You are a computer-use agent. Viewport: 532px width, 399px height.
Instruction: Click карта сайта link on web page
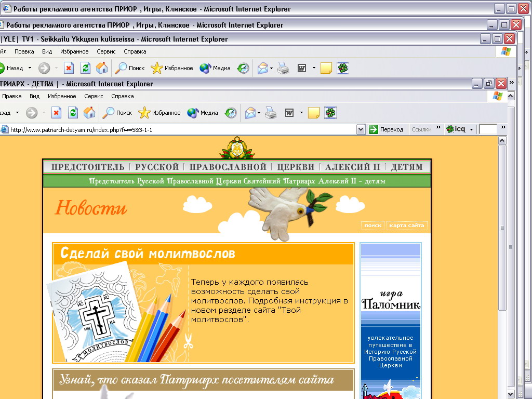pos(406,225)
